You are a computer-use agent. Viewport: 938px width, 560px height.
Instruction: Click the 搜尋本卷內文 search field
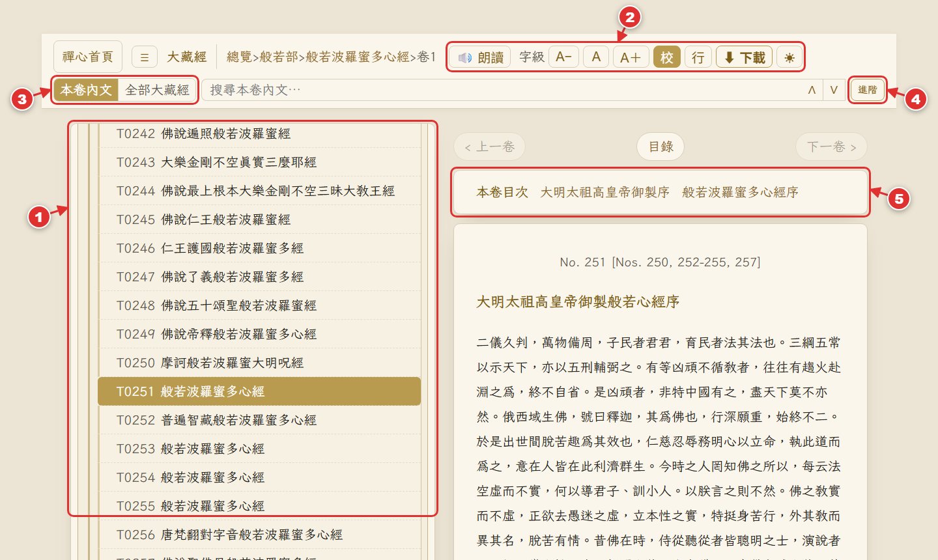pos(502,90)
